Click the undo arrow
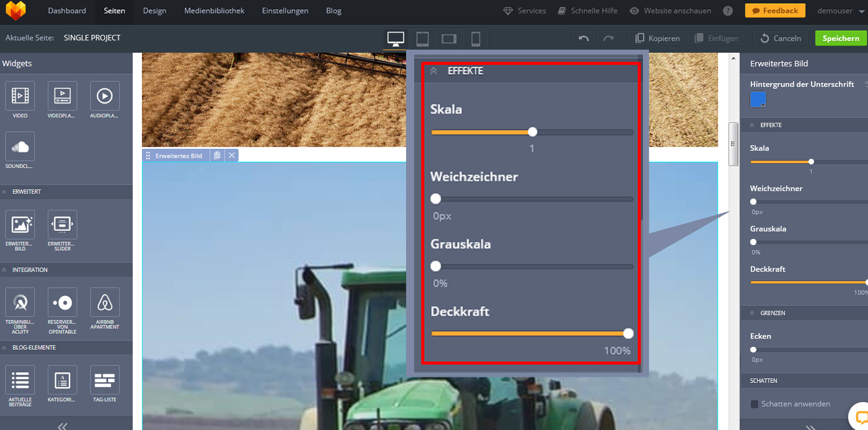Image resolution: width=868 pixels, height=430 pixels. pyautogui.click(x=583, y=38)
